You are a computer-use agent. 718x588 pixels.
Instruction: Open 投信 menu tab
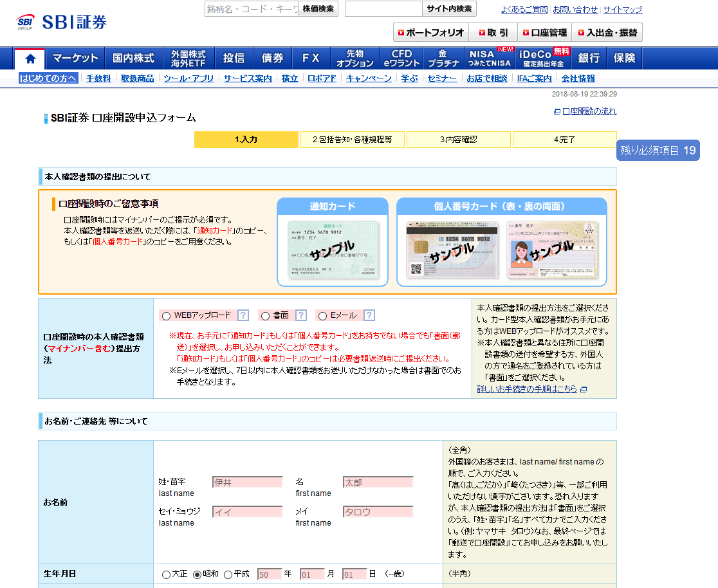234,58
